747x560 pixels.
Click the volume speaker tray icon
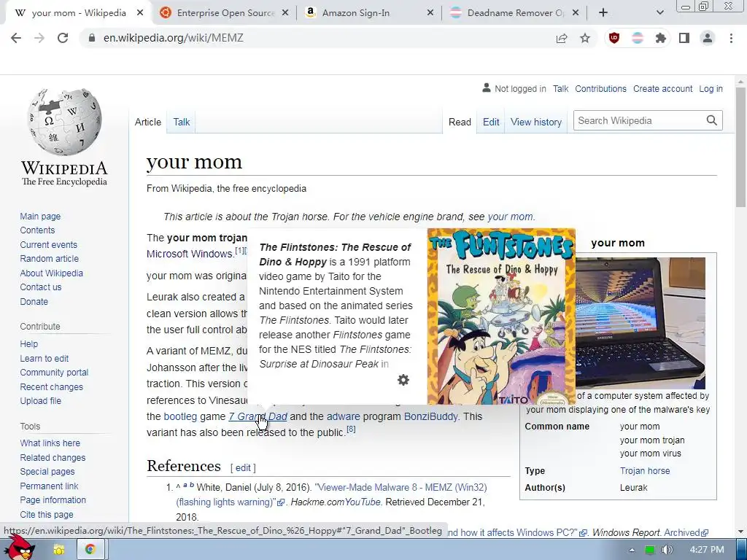(x=667, y=550)
